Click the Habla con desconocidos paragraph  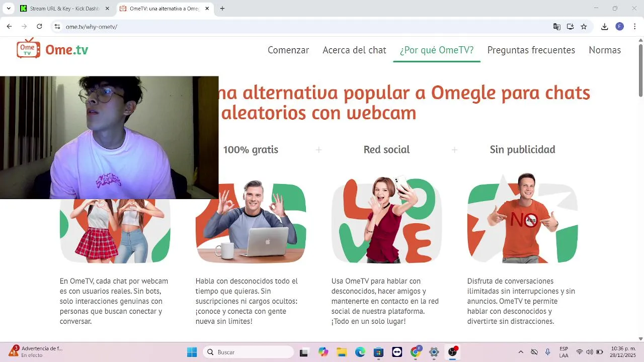(x=247, y=301)
